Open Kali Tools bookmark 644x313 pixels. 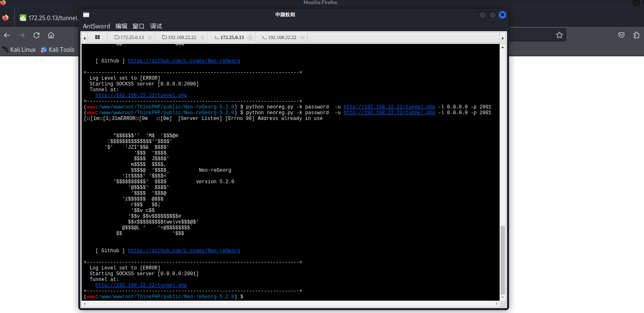[57, 50]
